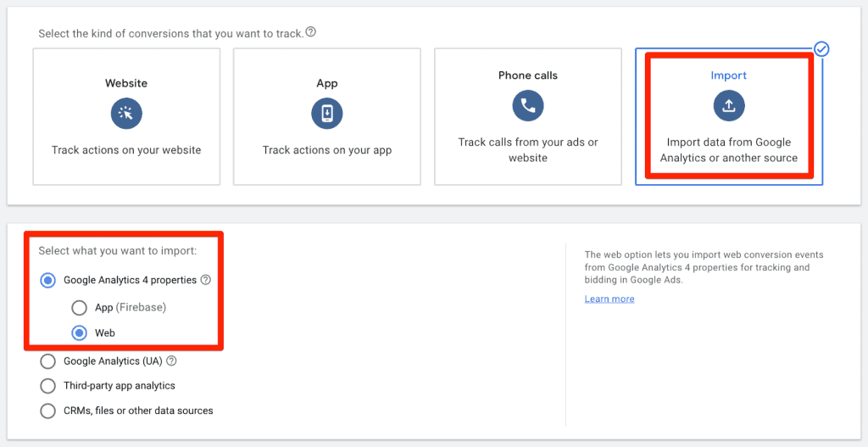The height and width of the screenshot is (447, 868).
Task: Open the Learn more link
Action: coord(609,299)
